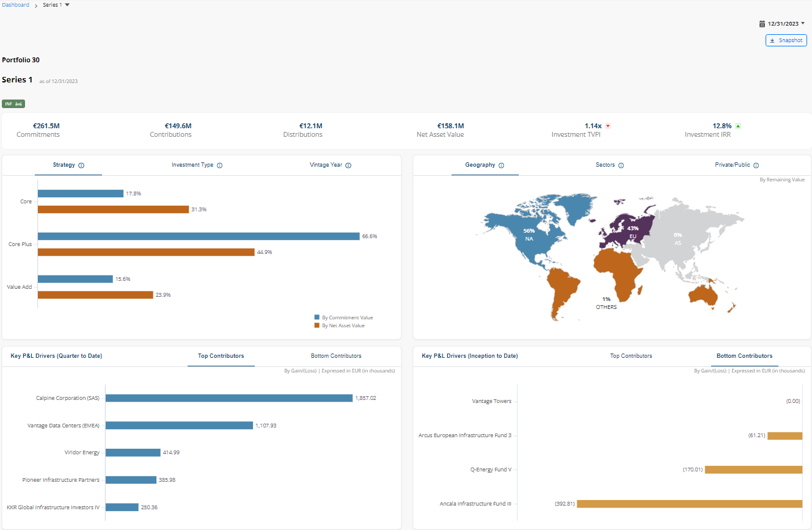
Task: Expand the Series 1 breadcrumb dropdown
Action: (67, 4)
